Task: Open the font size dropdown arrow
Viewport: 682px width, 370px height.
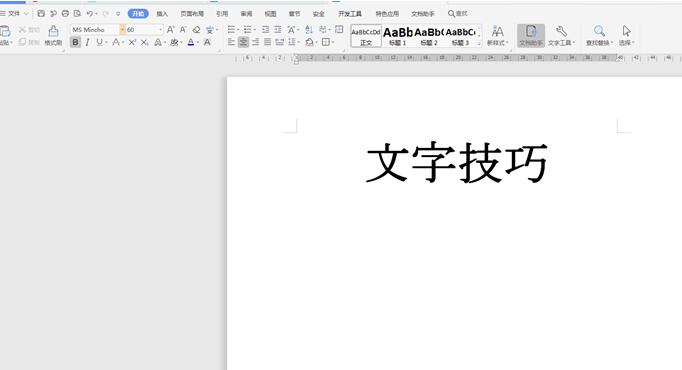Action: coord(160,30)
